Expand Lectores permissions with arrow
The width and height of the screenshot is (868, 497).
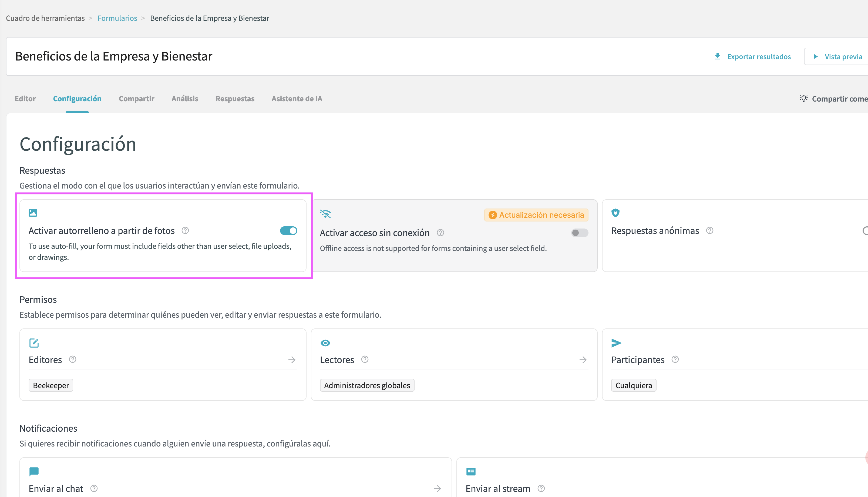tap(583, 360)
